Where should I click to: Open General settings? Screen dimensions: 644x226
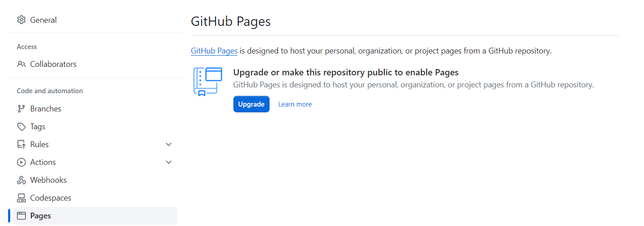(95, 20)
